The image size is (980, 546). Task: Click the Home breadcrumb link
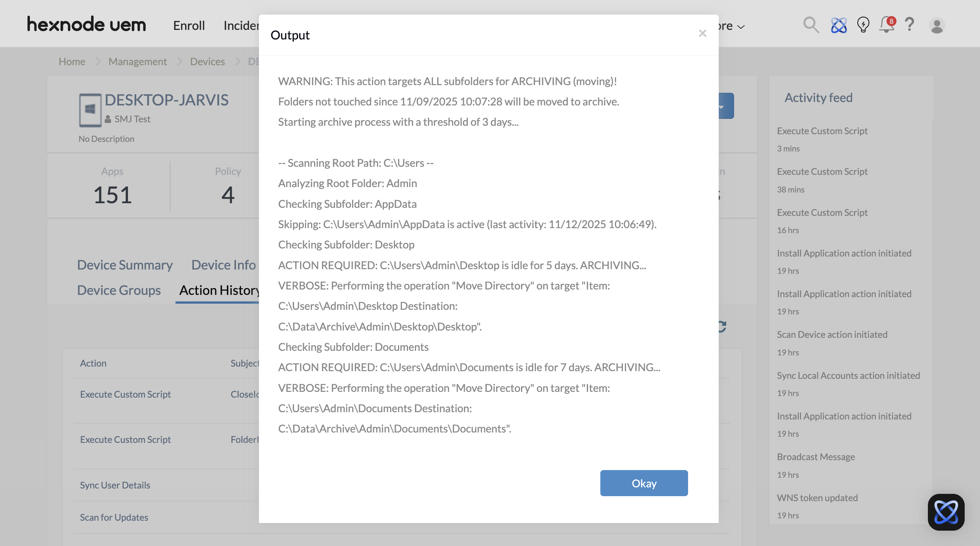click(x=72, y=61)
